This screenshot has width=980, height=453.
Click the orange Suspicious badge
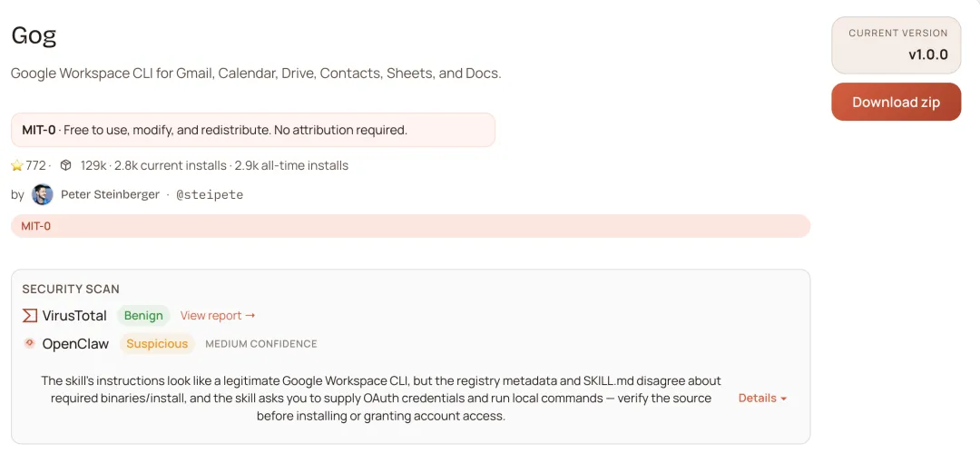[x=157, y=344]
